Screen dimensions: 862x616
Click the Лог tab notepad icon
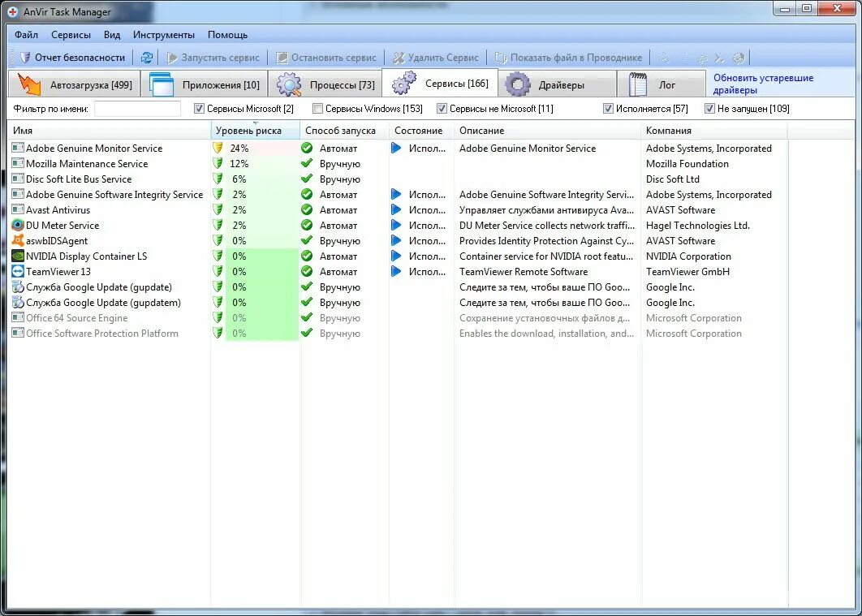638,84
